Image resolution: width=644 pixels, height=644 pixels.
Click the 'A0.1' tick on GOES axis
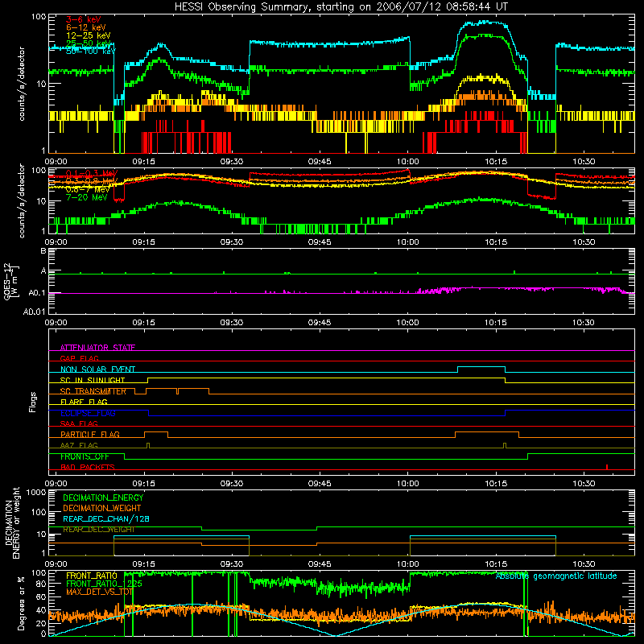(37, 293)
